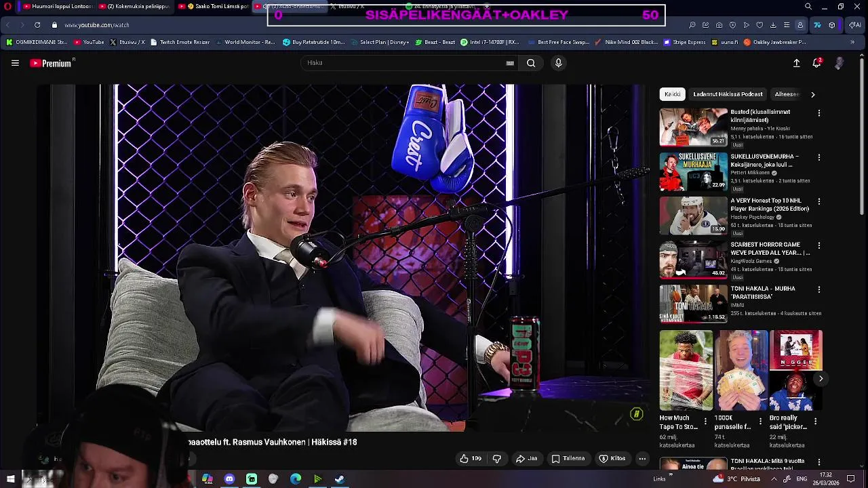Open the World Monitor bookmark
The width and height of the screenshot is (868, 488).
[245, 42]
